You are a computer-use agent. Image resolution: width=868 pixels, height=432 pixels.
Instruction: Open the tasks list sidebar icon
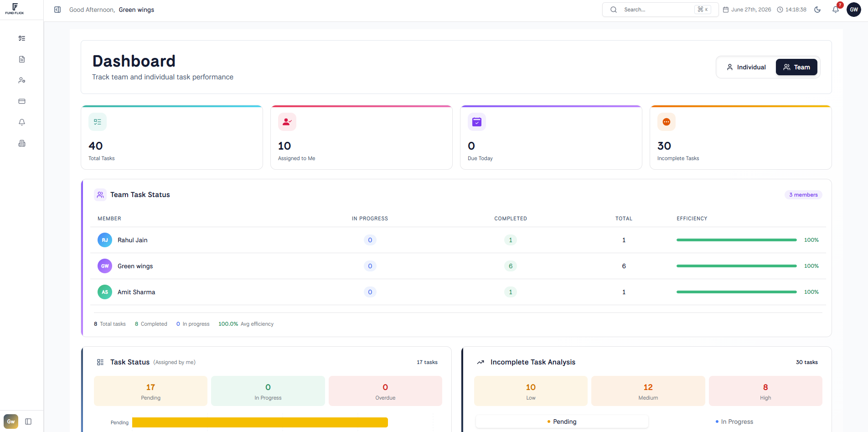[22, 38]
